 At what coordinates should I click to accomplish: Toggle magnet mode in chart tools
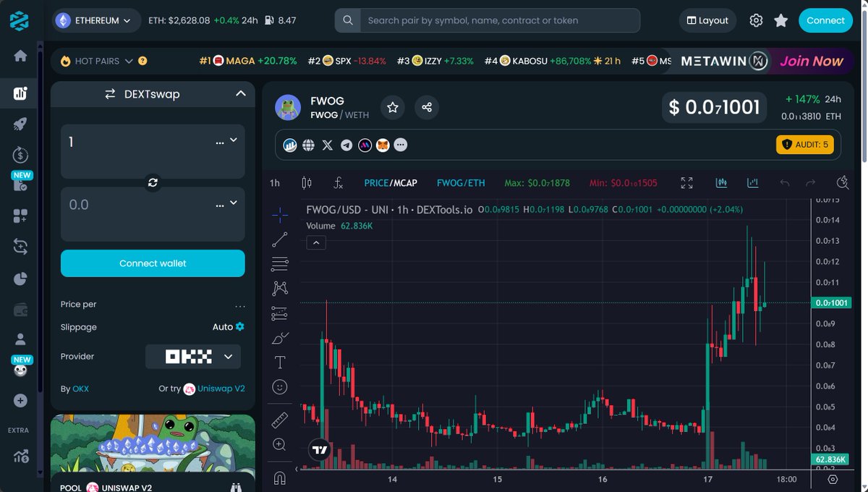[x=280, y=478]
